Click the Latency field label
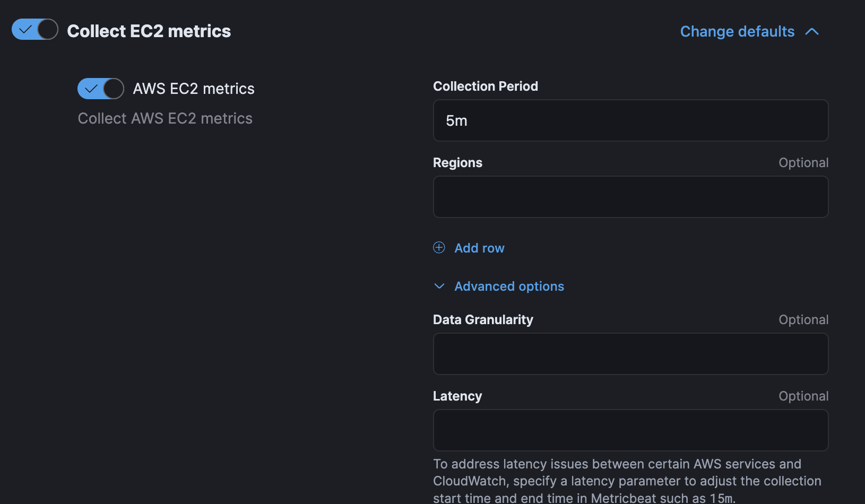 point(457,396)
